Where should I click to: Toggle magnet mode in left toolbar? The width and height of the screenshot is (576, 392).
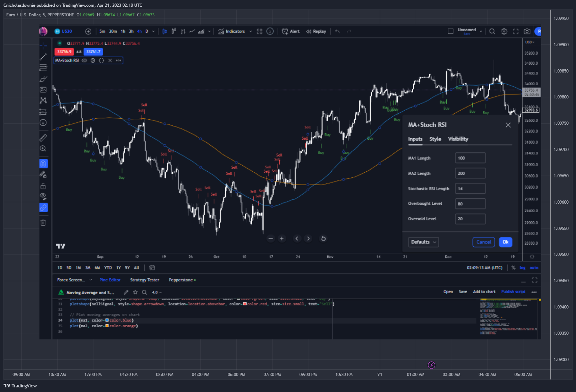[x=43, y=163]
